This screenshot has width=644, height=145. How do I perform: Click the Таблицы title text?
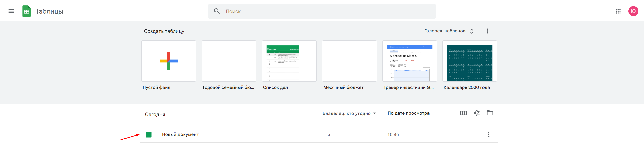49,11
